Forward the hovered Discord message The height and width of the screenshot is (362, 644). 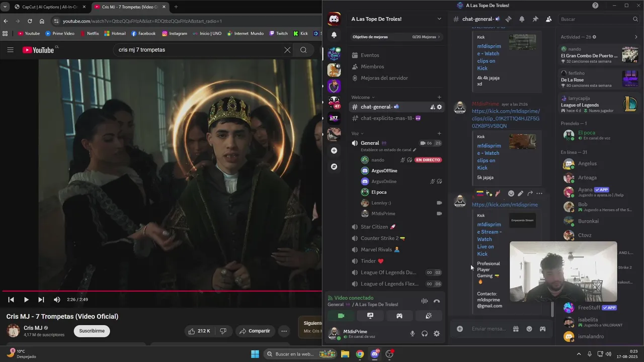click(530, 193)
